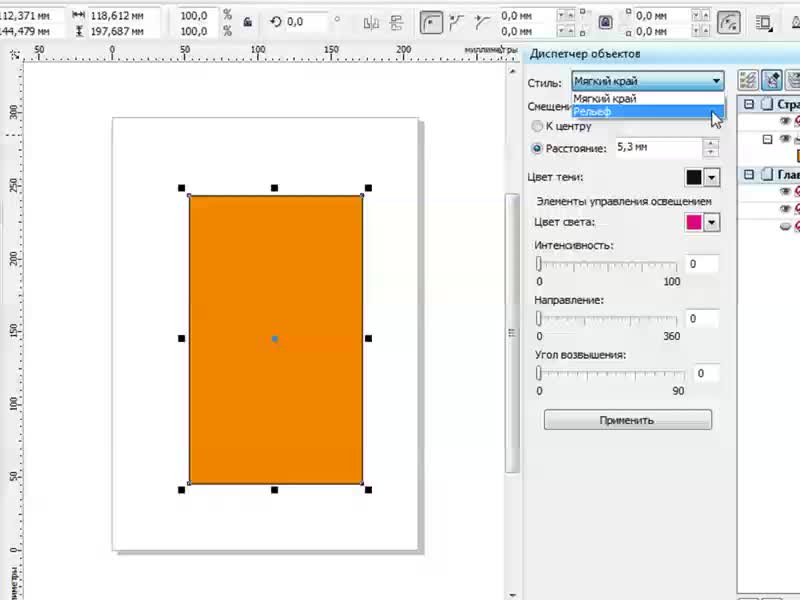
Task: Toggle the eye icon directly under Стра page
Action: [785, 121]
